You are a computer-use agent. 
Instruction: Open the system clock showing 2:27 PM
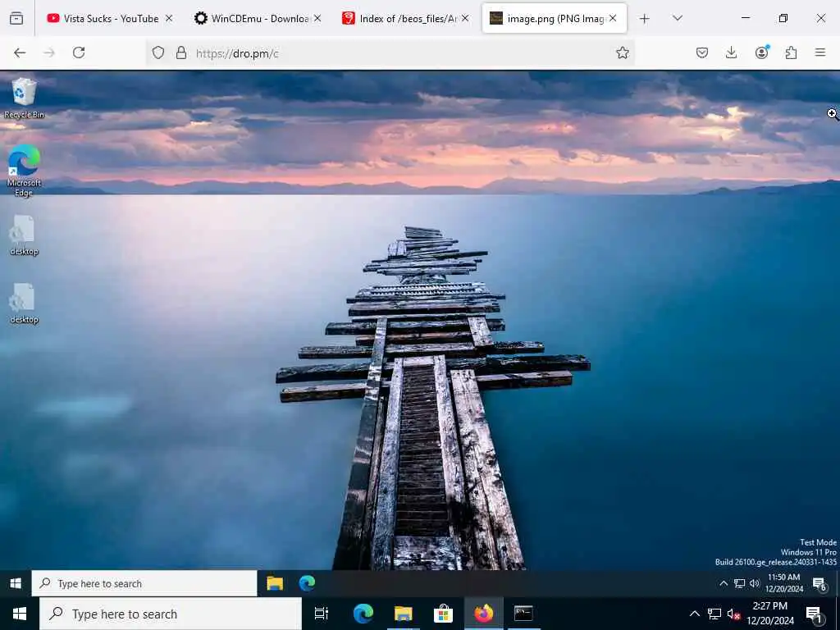770,614
